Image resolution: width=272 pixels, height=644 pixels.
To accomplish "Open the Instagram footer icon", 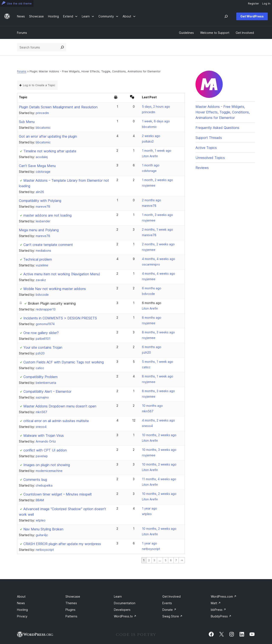I will pyautogui.click(x=232, y=634).
